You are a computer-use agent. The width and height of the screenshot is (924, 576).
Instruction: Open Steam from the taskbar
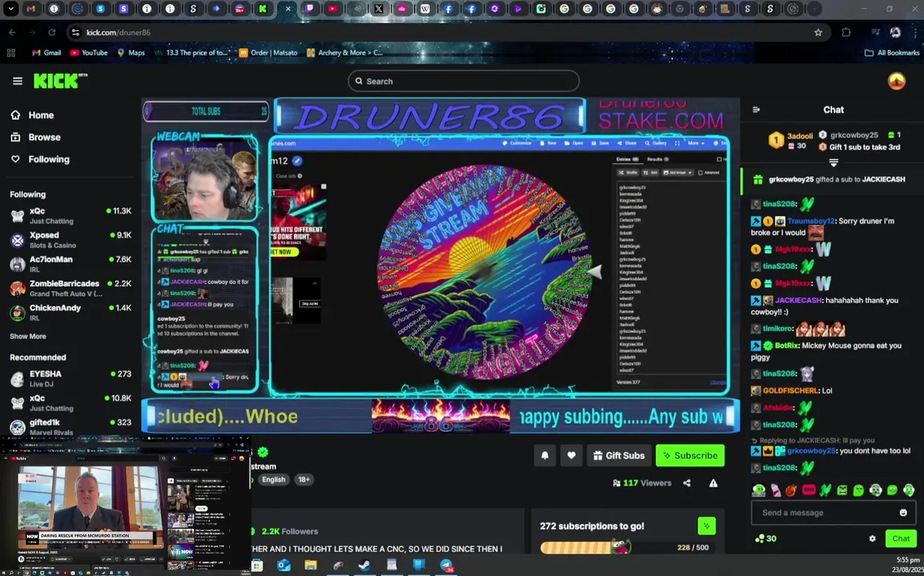point(365,566)
